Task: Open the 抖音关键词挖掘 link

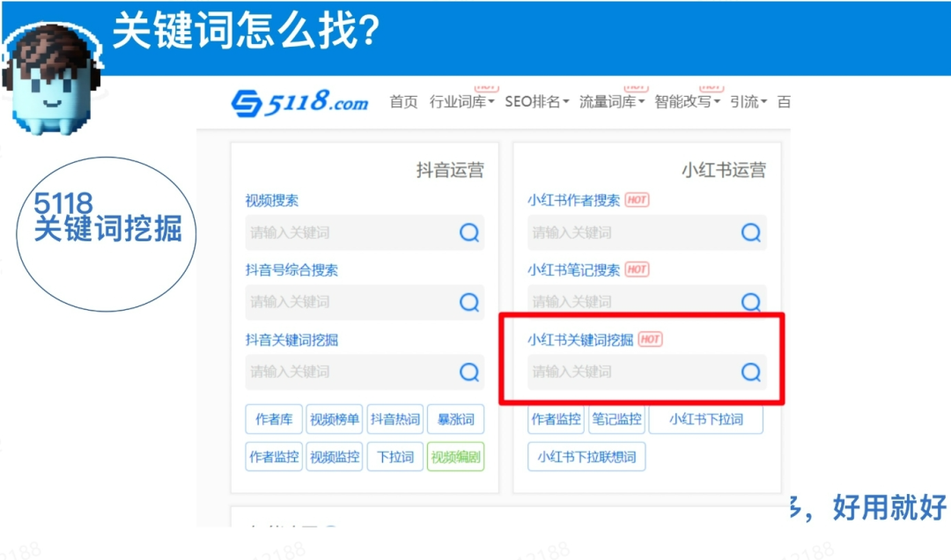Action: coord(291,340)
